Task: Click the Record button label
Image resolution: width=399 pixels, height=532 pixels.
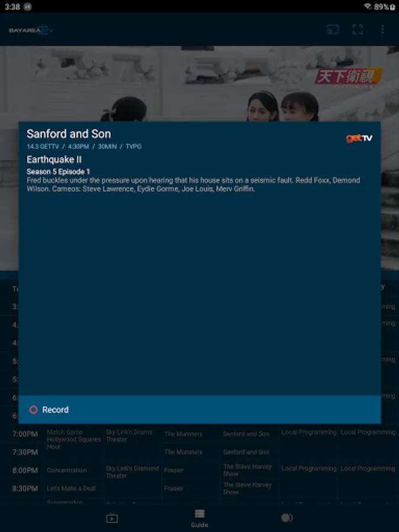Action: coord(56,410)
